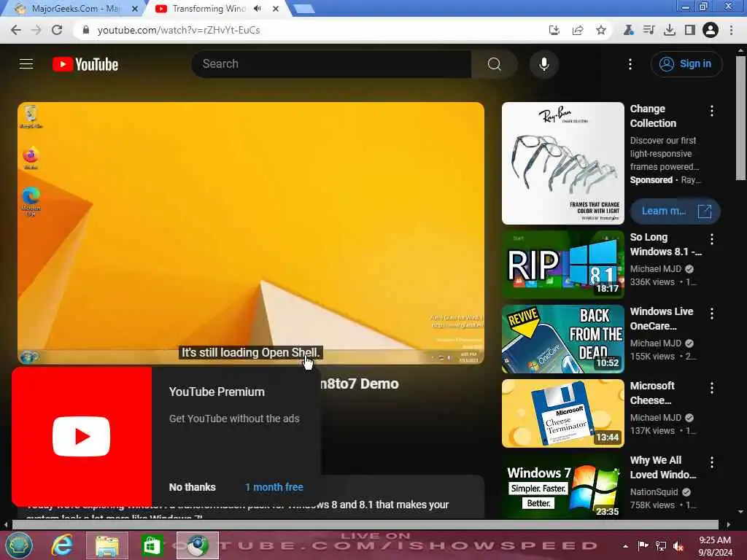This screenshot has height=560, width=747.
Task: Decline Premium with No thanks
Action: [192, 487]
